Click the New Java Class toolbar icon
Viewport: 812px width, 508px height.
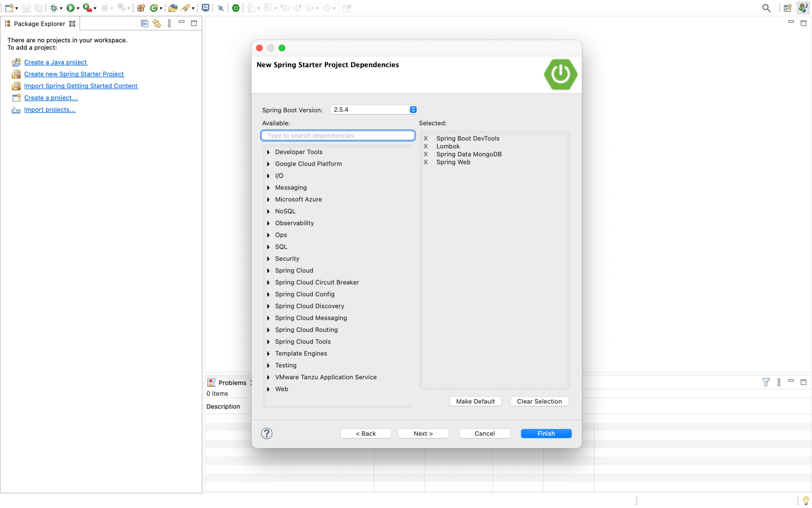154,8
